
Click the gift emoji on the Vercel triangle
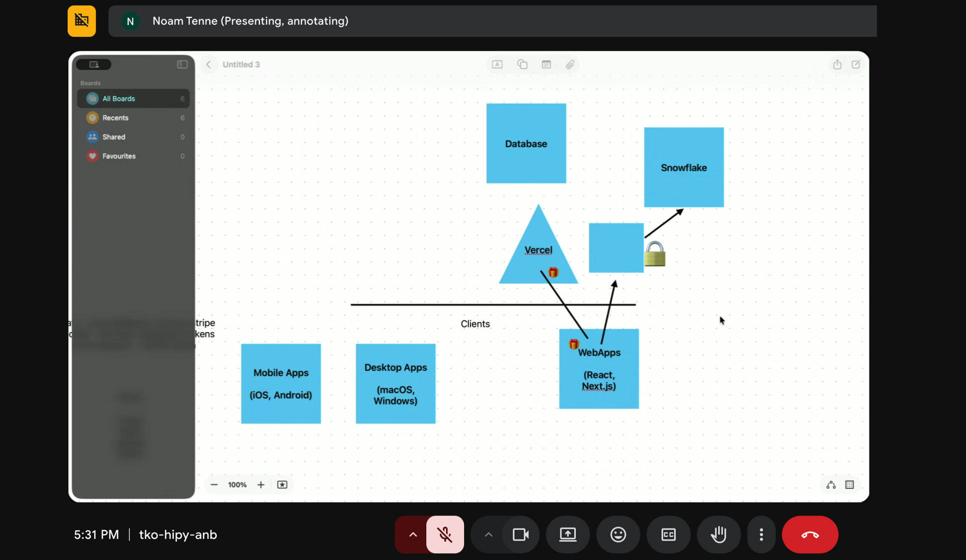tap(554, 272)
